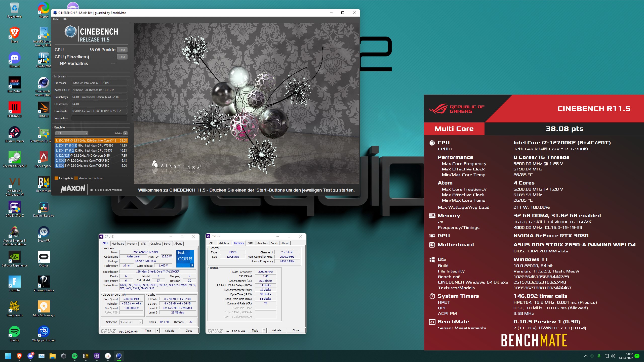Switch to Bench tab in CPU-Z CPU window
This screenshot has width=644, height=362.
[167, 243]
